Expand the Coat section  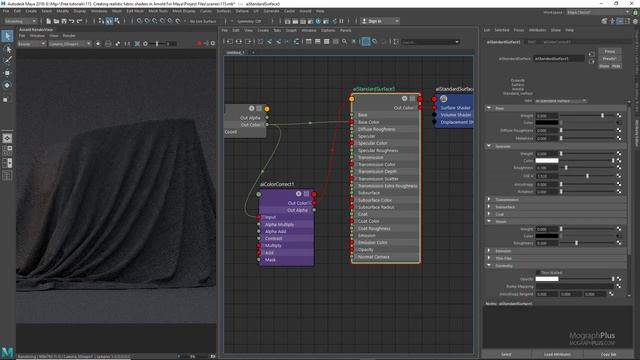pyautogui.click(x=489, y=214)
